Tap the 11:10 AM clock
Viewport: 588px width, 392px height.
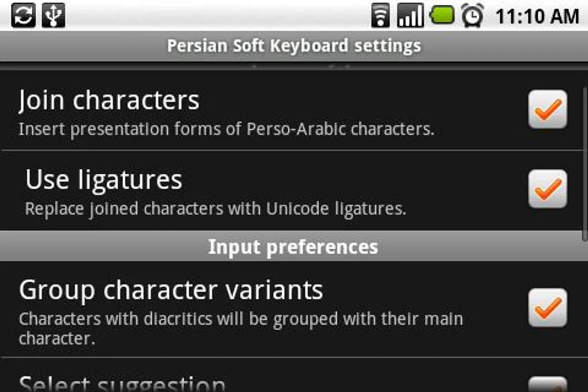click(537, 17)
